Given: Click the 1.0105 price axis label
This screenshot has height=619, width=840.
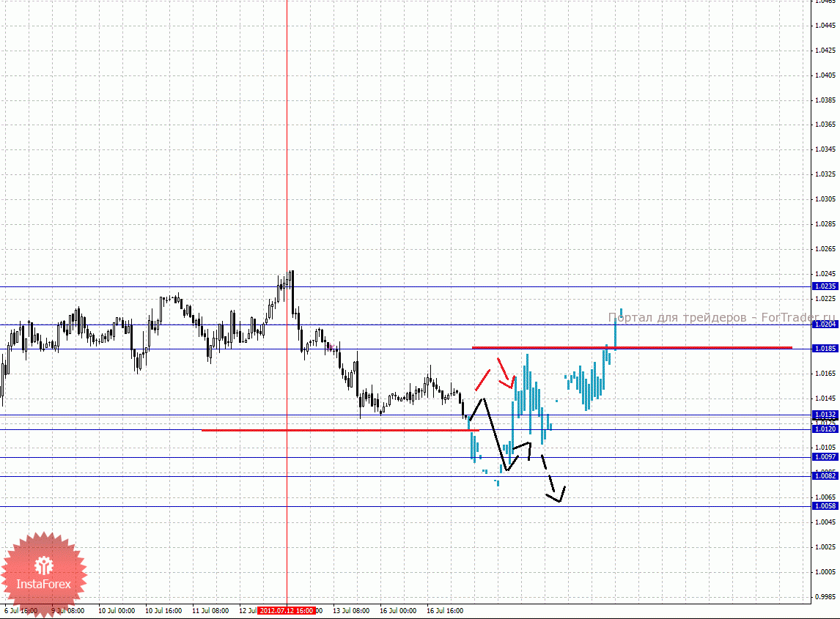Looking at the screenshot, I should click(x=825, y=448).
